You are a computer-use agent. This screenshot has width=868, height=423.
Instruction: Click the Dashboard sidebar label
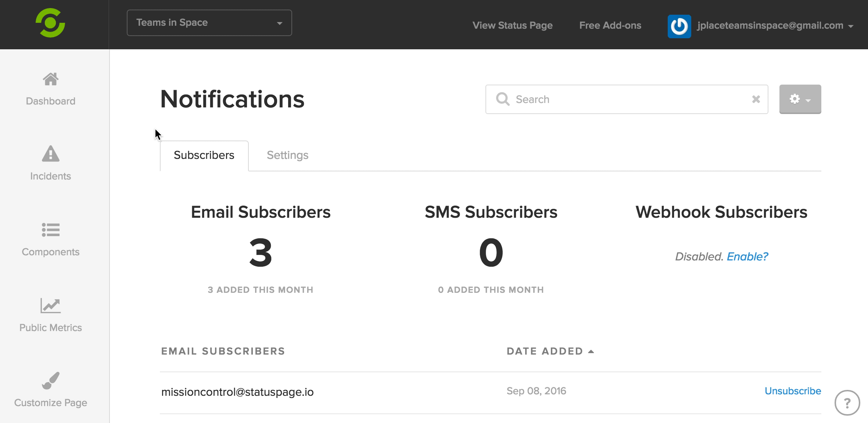click(x=51, y=101)
